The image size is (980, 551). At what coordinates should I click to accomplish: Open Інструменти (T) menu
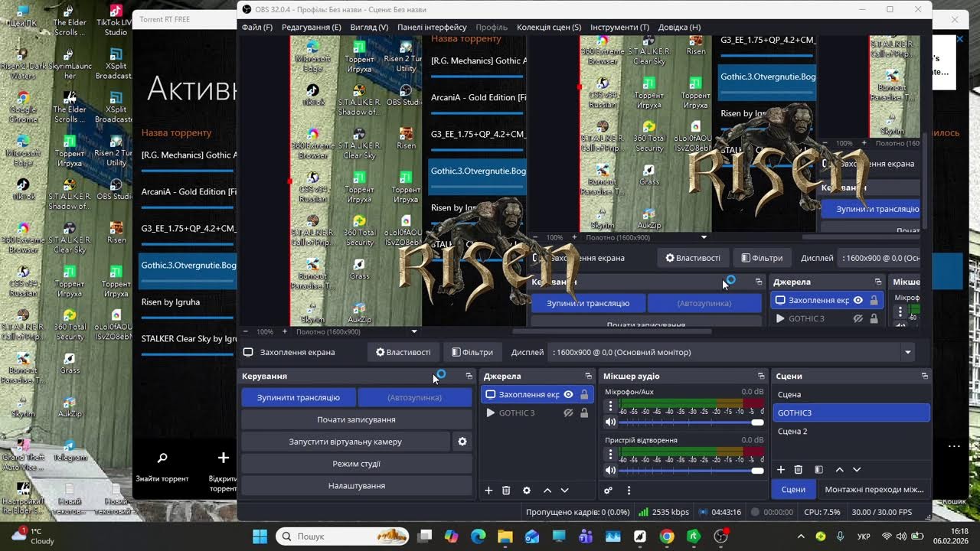(x=619, y=28)
